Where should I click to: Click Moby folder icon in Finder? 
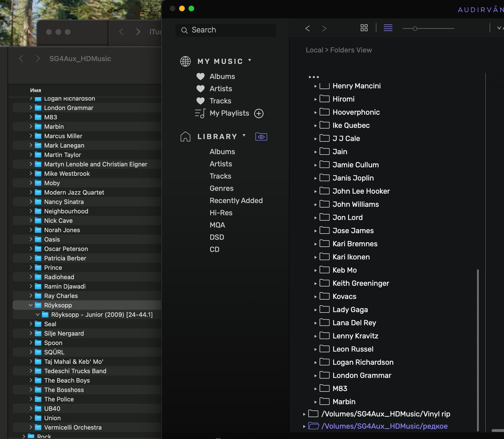(x=38, y=183)
